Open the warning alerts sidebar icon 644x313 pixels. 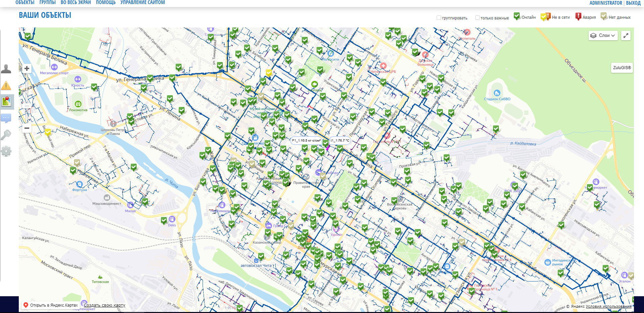tap(6, 86)
